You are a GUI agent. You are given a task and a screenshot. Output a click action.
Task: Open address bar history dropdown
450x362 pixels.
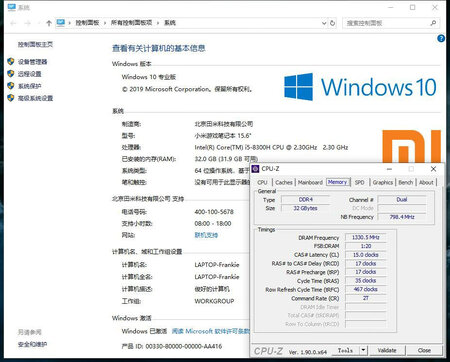click(x=324, y=23)
